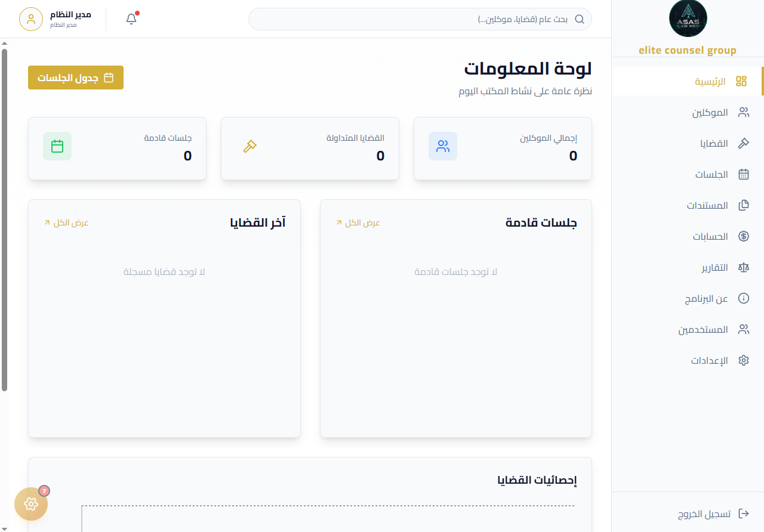Image resolution: width=764 pixels, height=532 pixels.
Task: Open الحسابات menu item
Action: 686,236
